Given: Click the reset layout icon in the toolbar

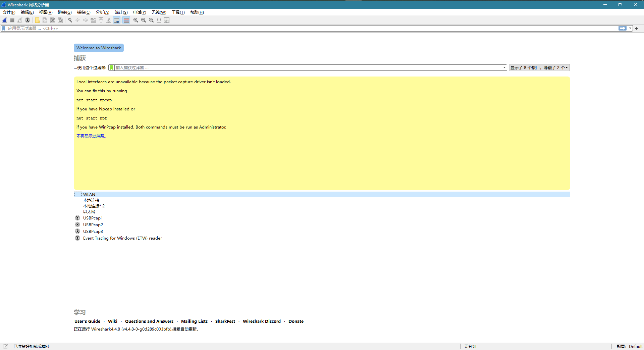Looking at the screenshot, I should 167,20.
